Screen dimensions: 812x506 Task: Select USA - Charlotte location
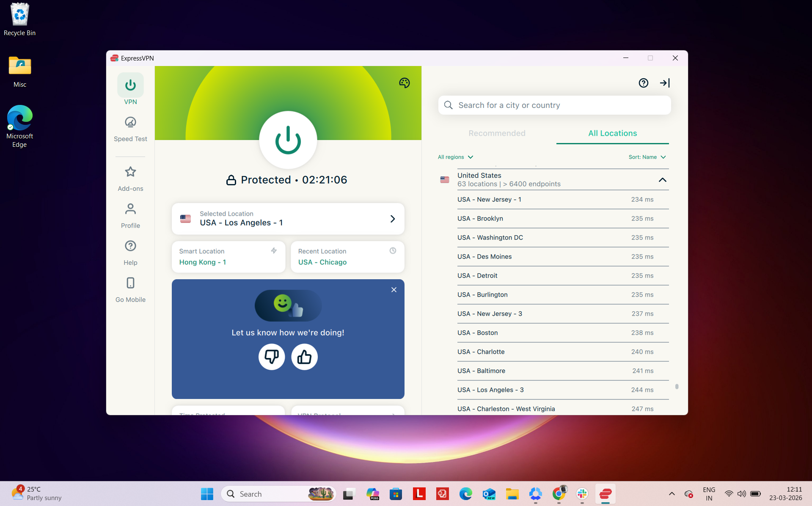click(563, 352)
